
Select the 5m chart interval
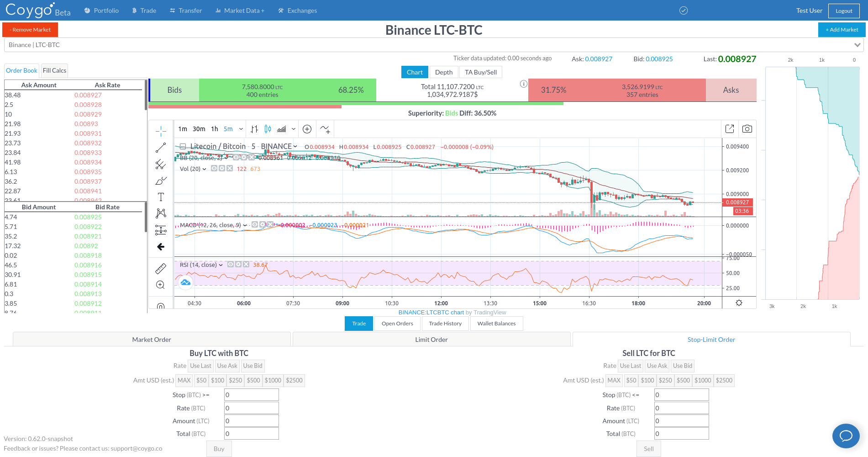point(228,129)
